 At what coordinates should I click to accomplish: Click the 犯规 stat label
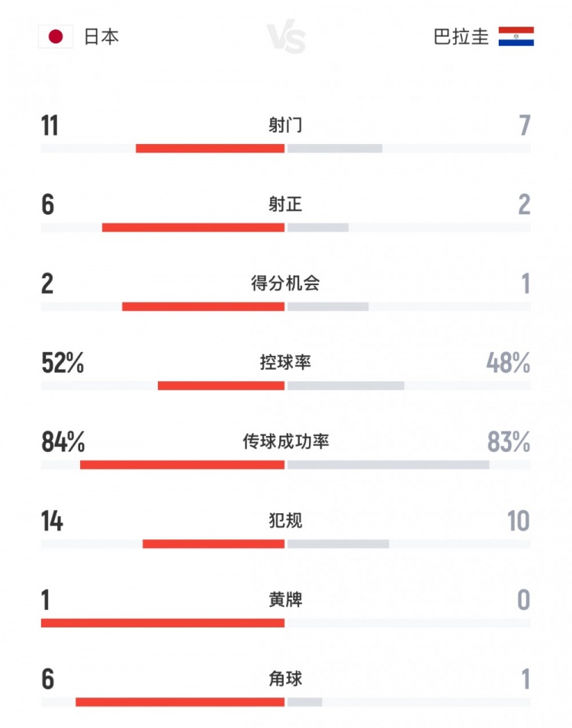point(285,521)
